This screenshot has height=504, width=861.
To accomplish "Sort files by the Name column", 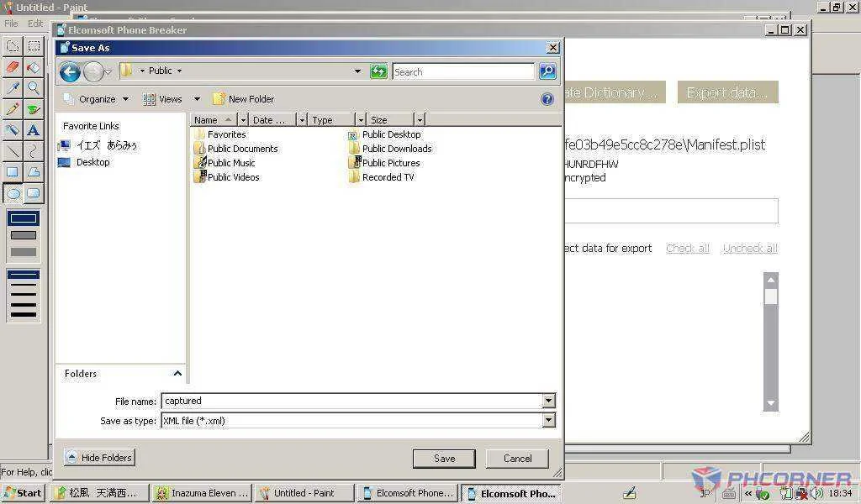I will 214,119.
